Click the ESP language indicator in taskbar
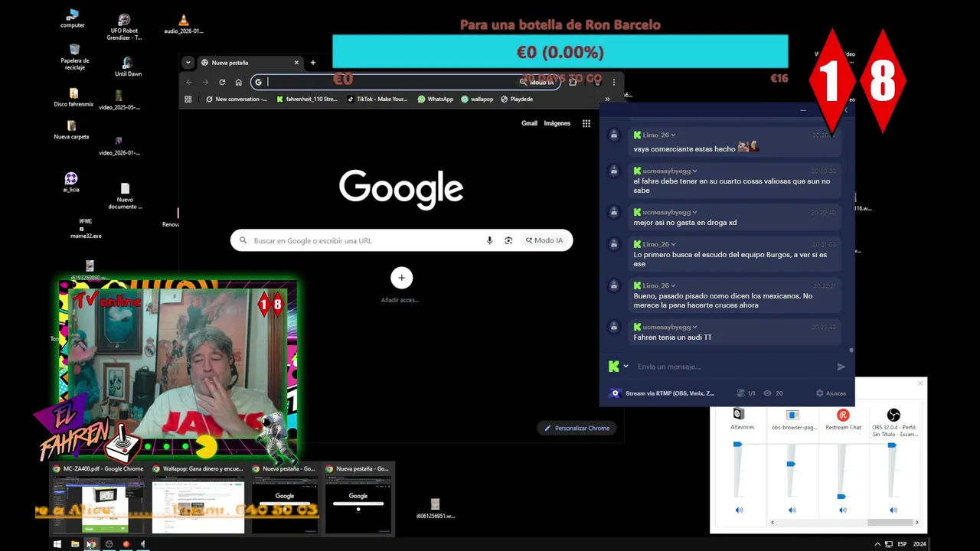980x551 pixels. point(902,544)
